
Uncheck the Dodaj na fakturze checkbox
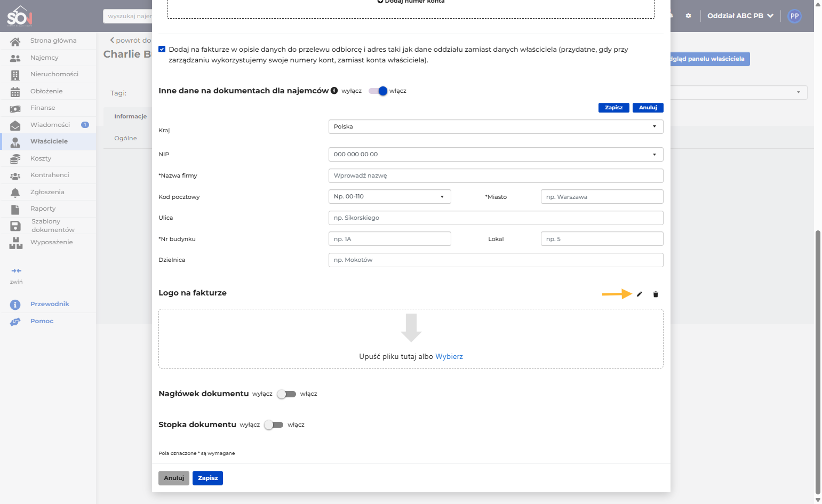pyautogui.click(x=162, y=49)
